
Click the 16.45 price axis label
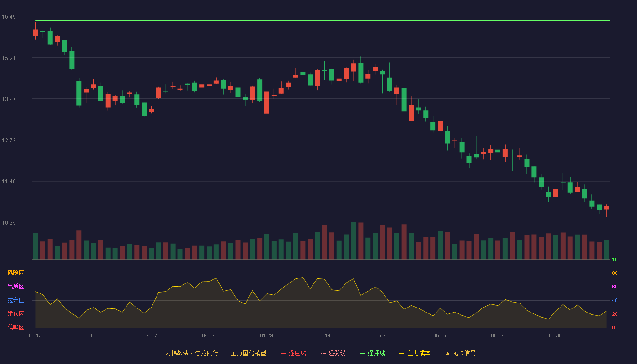9,17
